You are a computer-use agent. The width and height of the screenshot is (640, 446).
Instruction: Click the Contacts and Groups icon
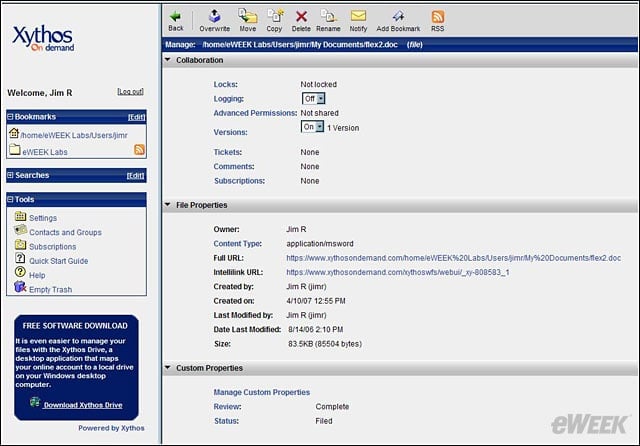[x=20, y=230]
